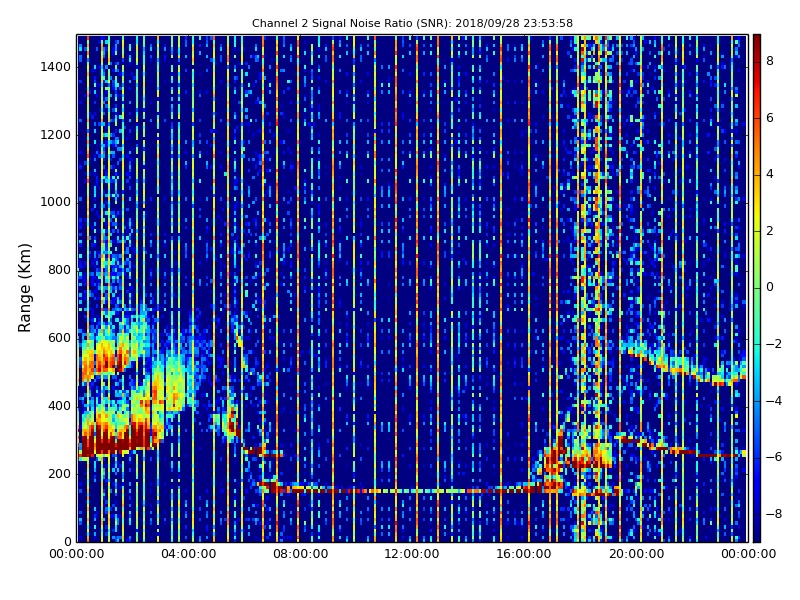Click the 16:00:00 time tick label

coord(524,554)
